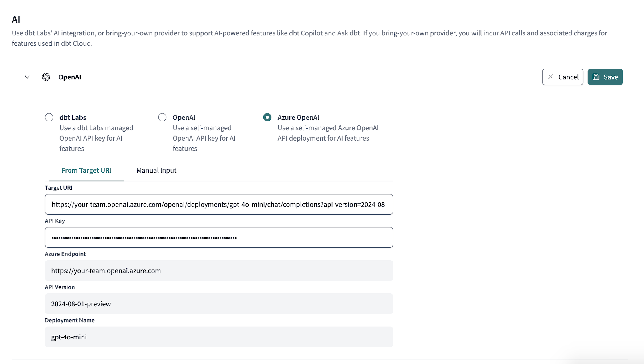Click the save disk icon on Save button

point(596,77)
